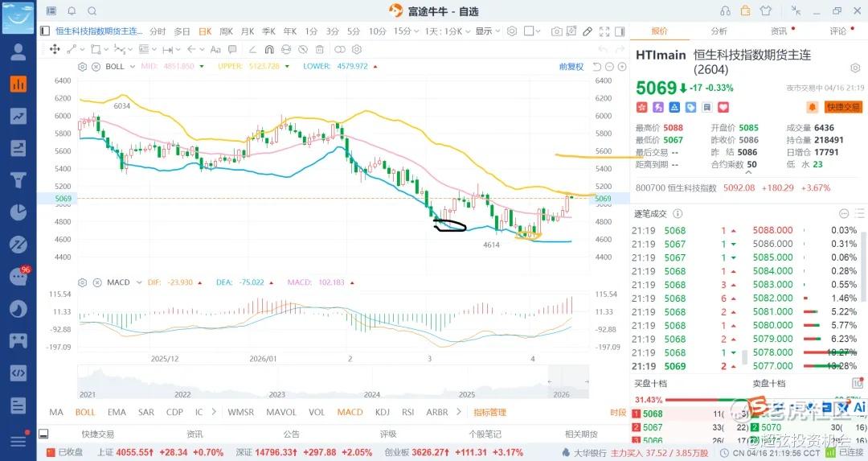Open the search magnifier in title bar
This screenshot has width=868, height=461.
92,10
